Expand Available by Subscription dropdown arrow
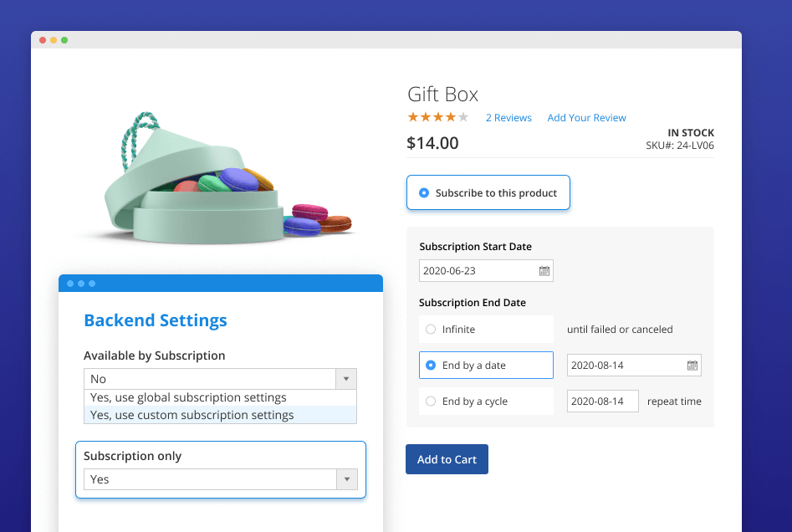The image size is (792, 532). pyautogui.click(x=346, y=379)
